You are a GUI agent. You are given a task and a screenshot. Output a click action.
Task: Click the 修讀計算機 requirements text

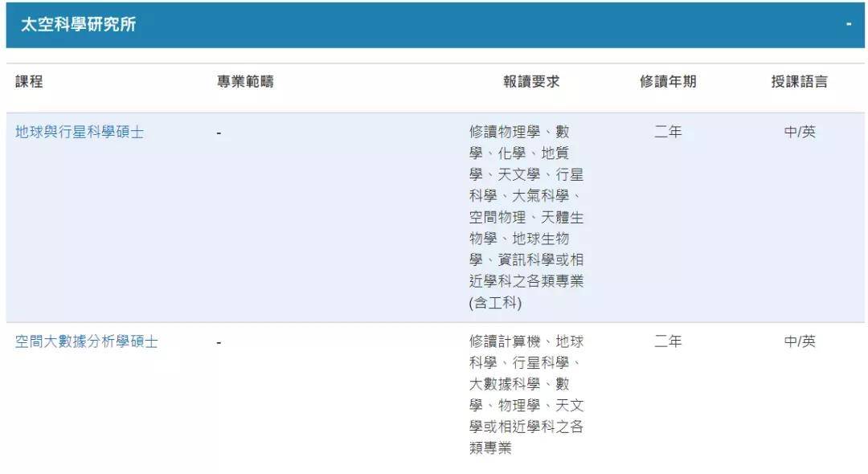(x=508, y=342)
